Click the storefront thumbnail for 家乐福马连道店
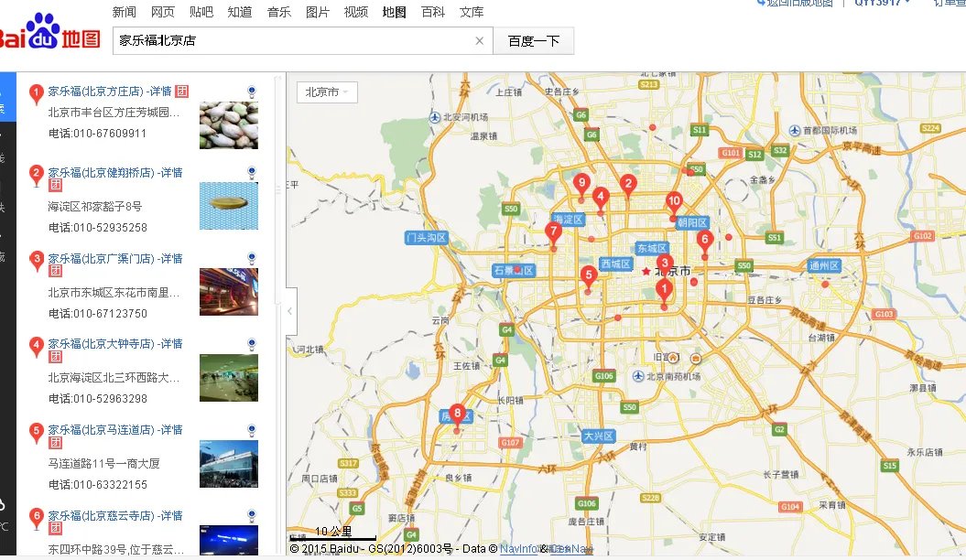966x560 pixels. coord(228,464)
